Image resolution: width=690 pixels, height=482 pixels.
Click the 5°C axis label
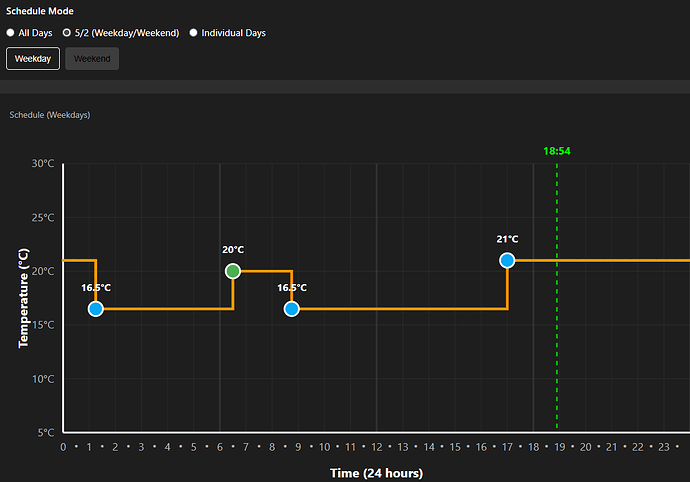coord(46,433)
